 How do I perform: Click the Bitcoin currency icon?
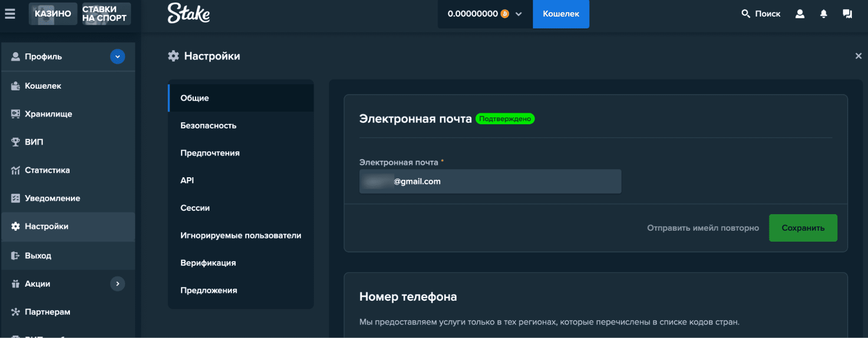coord(505,14)
